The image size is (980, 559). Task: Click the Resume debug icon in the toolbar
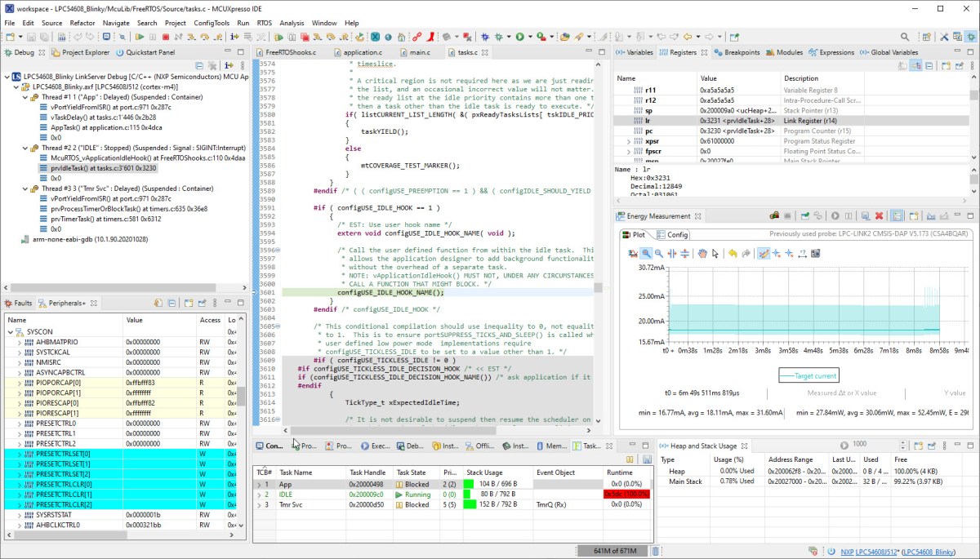(x=278, y=37)
